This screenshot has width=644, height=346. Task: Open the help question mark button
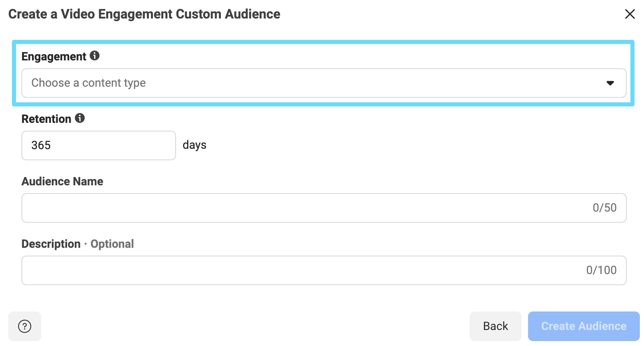[25, 326]
